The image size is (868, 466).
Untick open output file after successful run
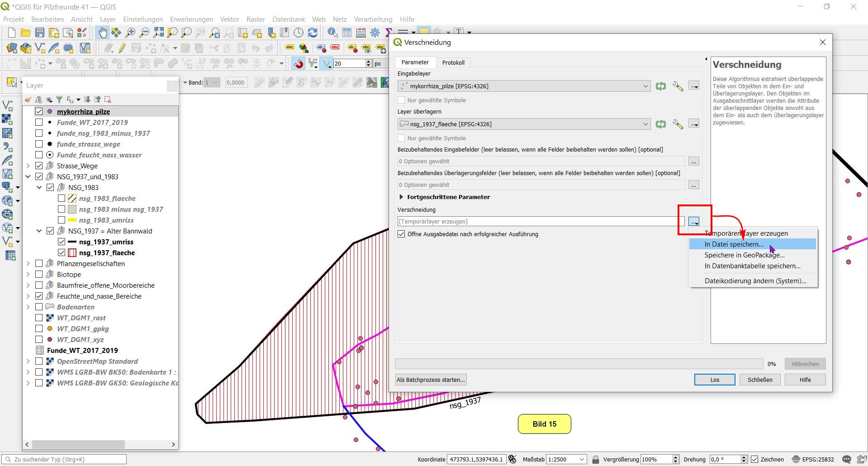401,234
